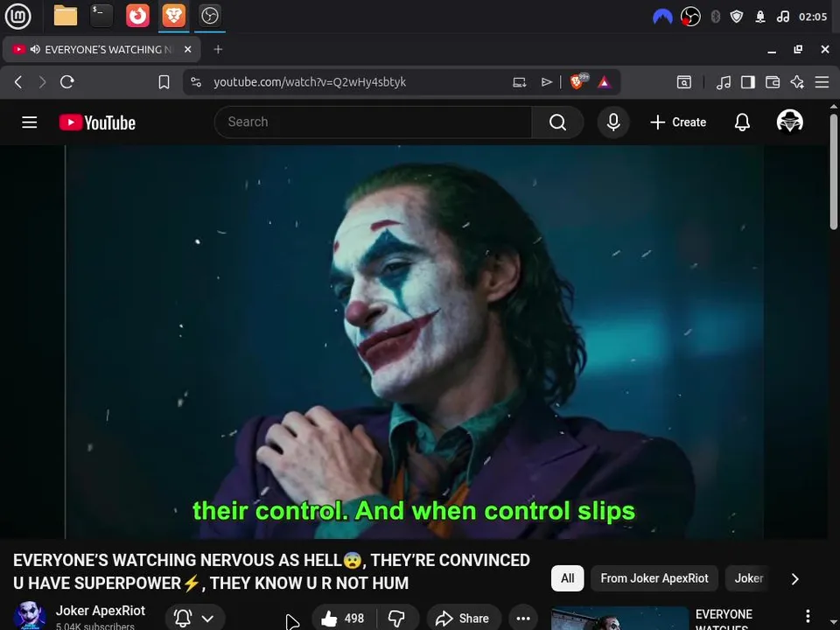Click the music note tray icon
This screenshot has width=840, height=630.
click(782, 17)
